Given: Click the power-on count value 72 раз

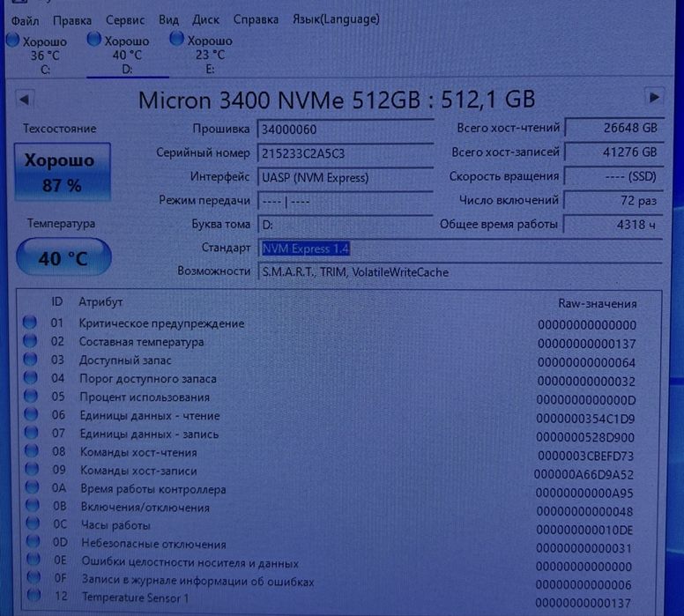Looking at the screenshot, I should pos(613,200).
